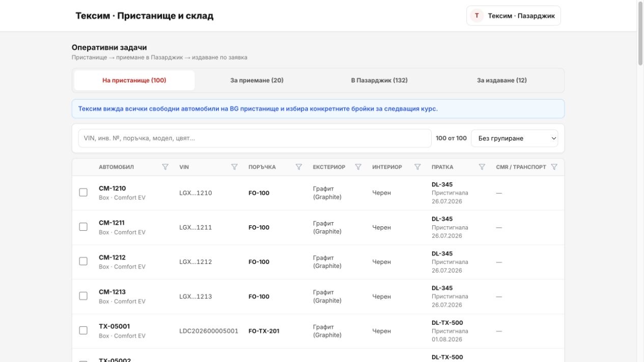Screen dimensions: 644x362
Task: Open the Тексим · Пазарджик account button
Action: (514, 16)
